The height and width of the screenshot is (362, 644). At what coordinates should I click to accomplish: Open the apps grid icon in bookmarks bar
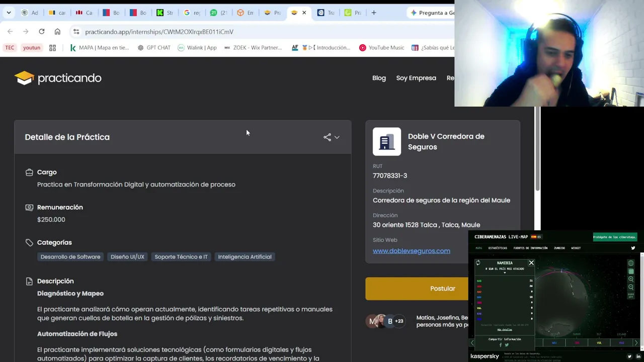click(52, 48)
